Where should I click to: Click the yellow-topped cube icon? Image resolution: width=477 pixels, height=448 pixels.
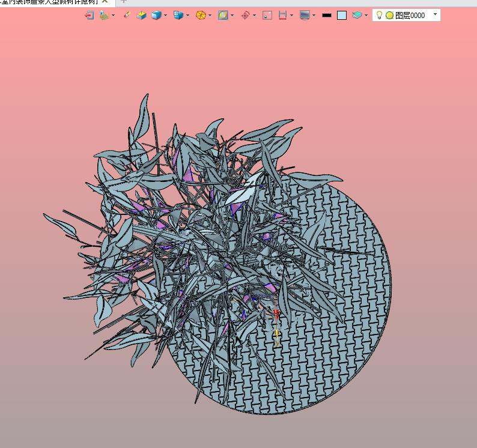tap(141, 15)
